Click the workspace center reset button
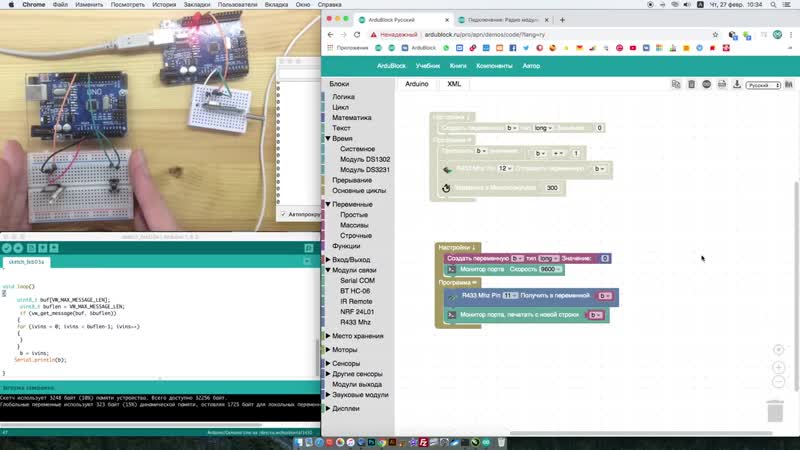This screenshot has height=450, width=800. click(x=779, y=350)
